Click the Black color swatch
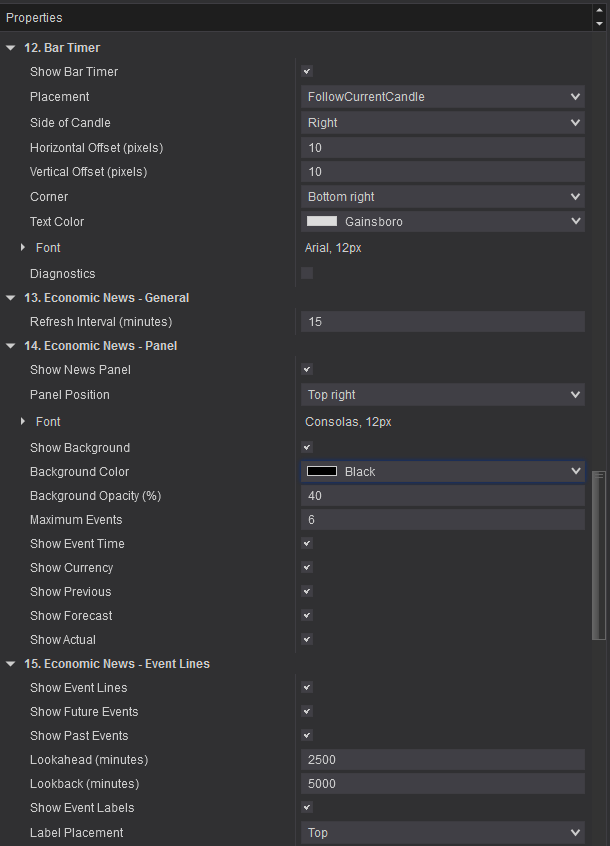 pos(322,472)
